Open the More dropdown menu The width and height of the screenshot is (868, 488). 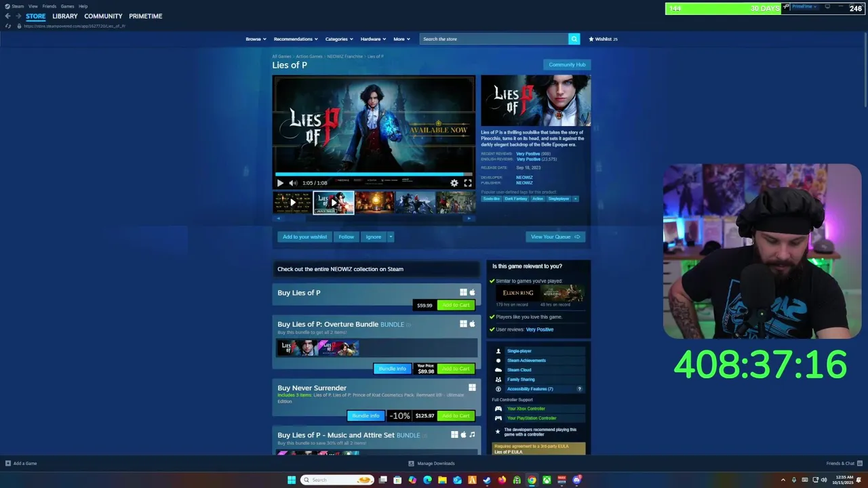pyautogui.click(x=401, y=39)
